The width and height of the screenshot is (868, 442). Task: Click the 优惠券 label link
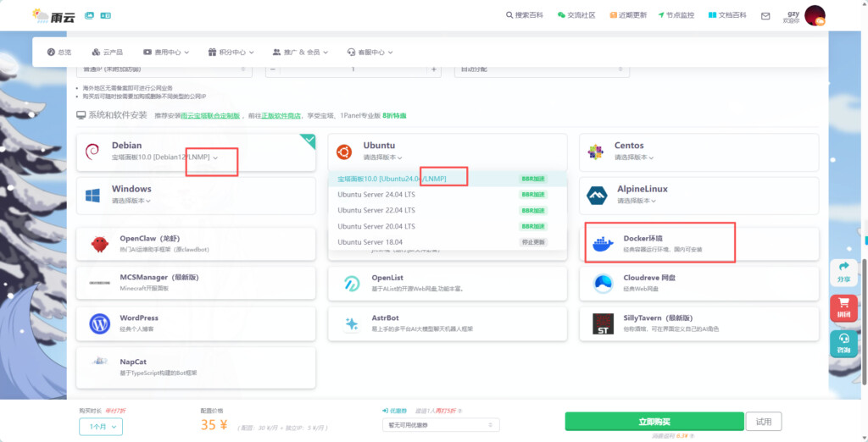pyautogui.click(x=395, y=411)
